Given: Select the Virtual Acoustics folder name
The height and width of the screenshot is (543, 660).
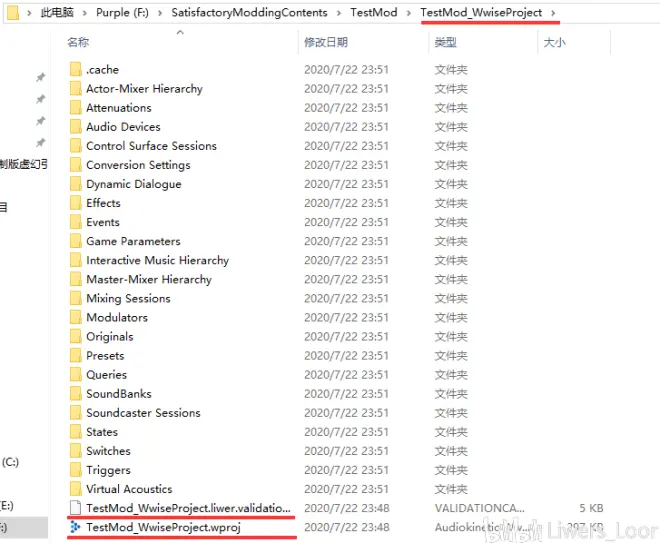Looking at the screenshot, I should click(x=129, y=489).
